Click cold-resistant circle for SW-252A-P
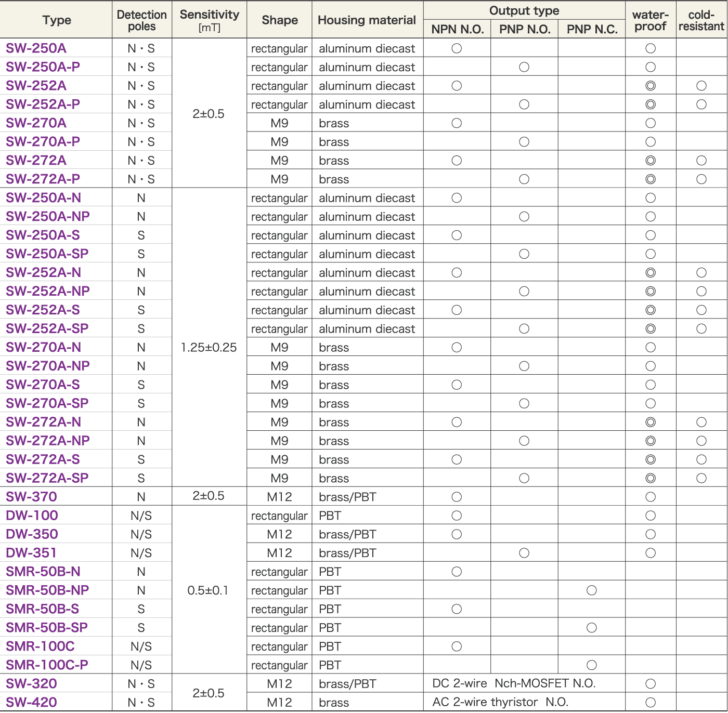Image resolution: width=728 pixels, height=713 pixels. click(701, 104)
